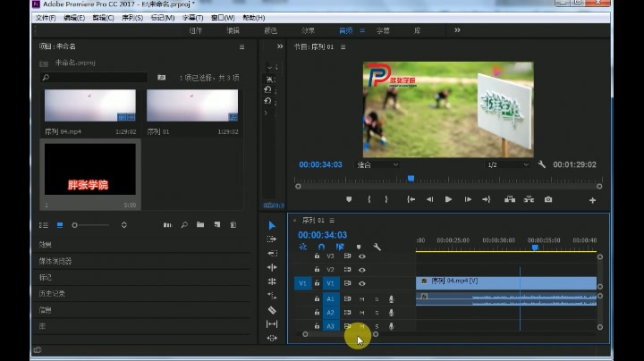644x361 pixels.
Task: Switch to the 颜色 workspace tab
Action: click(x=270, y=30)
